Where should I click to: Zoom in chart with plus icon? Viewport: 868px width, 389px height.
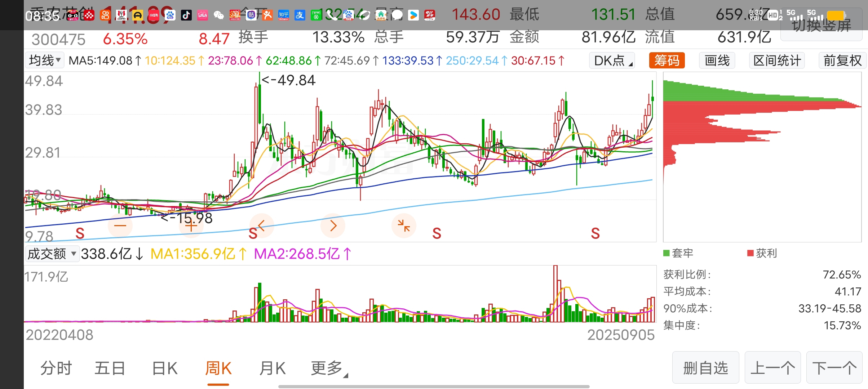click(191, 226)
